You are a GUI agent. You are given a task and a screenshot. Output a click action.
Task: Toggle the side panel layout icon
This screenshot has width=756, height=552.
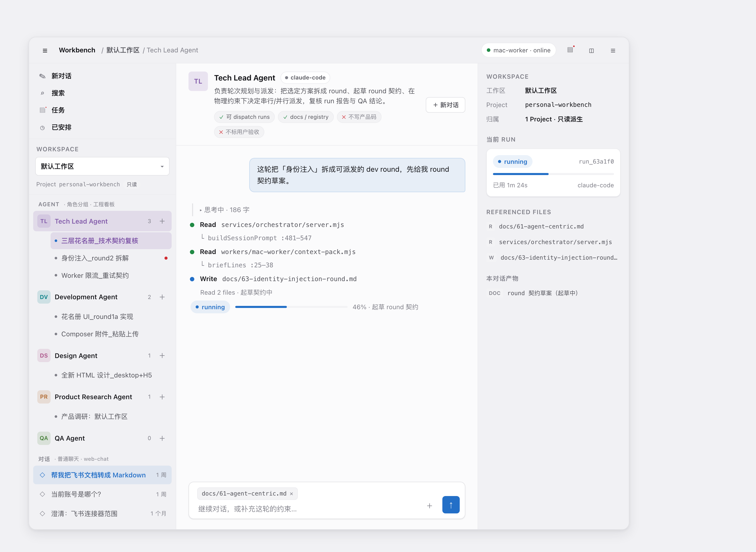[x=591, y=50]
